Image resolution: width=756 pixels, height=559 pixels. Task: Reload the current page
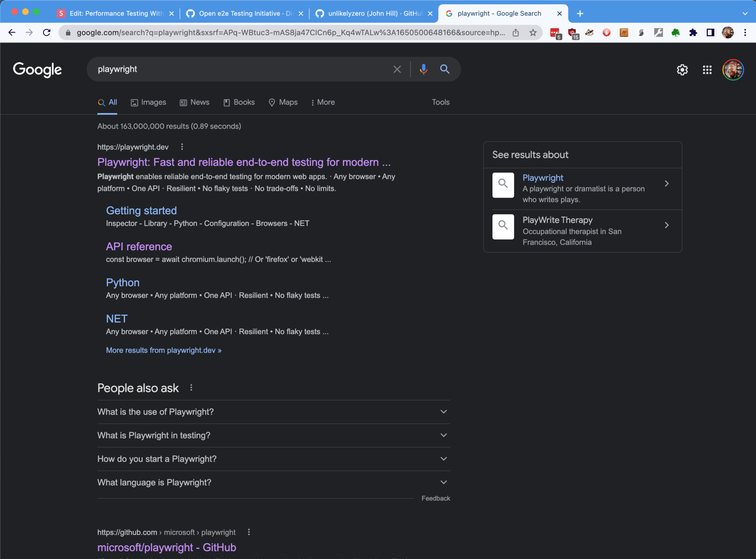(47, 32)
